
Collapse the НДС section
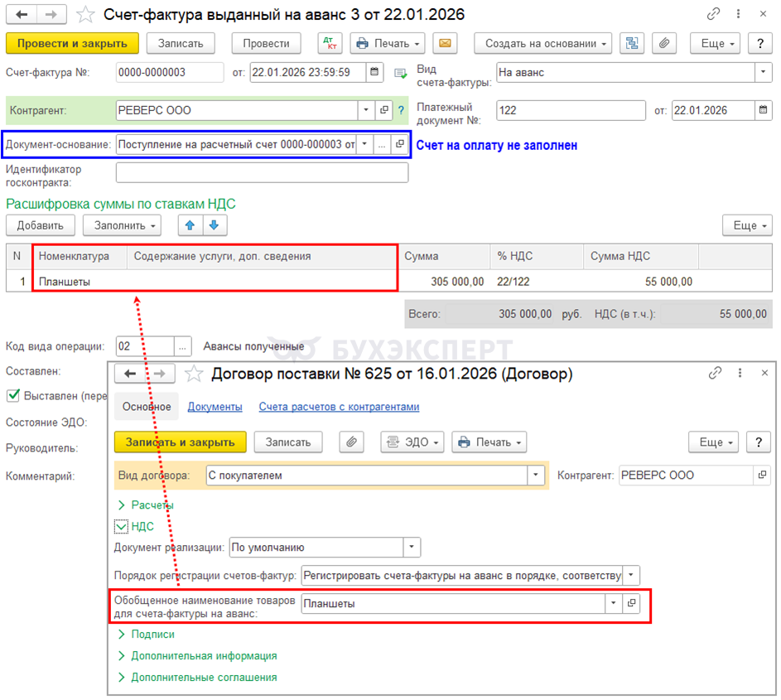coord(121,526)
